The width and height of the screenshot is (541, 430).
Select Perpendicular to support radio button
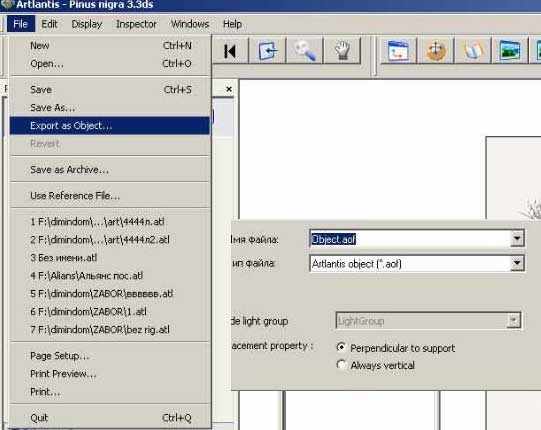pyautogui.click(x=341, y=348)
